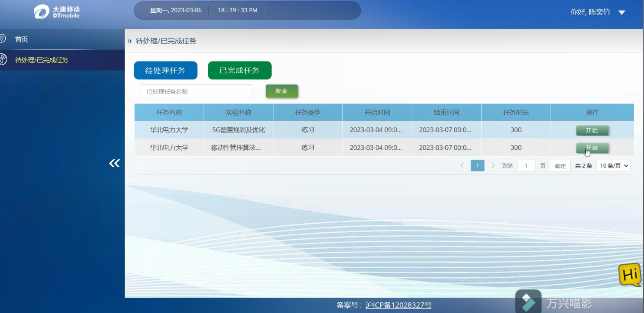Open the 沪ICP备12028327号 link
The width and height of the screenshot is (644, 313).
coord(398,305)
